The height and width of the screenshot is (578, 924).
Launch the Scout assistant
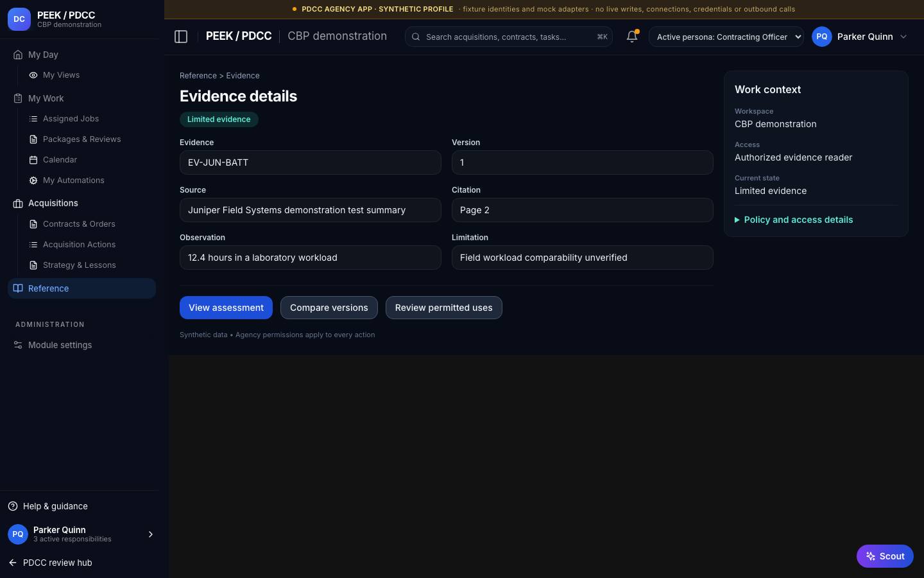885,556
